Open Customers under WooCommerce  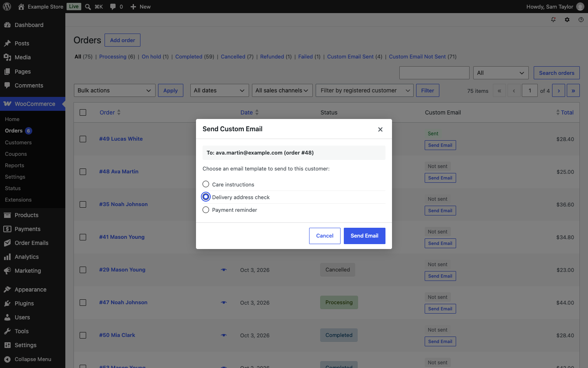[x=18, y=142]
